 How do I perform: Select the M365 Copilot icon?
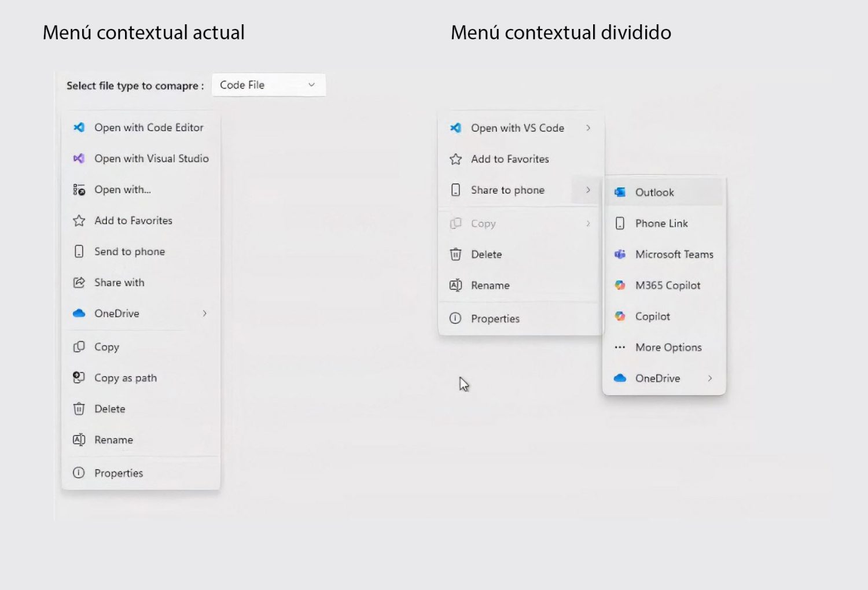(x=620, y=285)
